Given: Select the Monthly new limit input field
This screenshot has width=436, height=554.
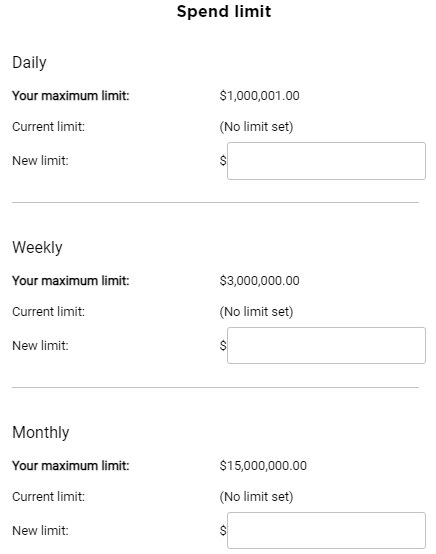Looking at the screenshot, I should [326, 530].
